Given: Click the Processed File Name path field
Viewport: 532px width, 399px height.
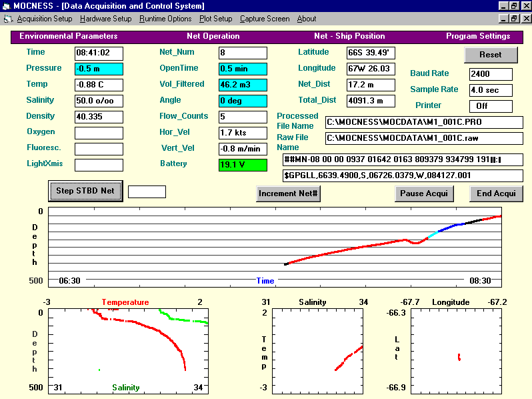Looking at the screenshot, I should click(x=424, y=122).
